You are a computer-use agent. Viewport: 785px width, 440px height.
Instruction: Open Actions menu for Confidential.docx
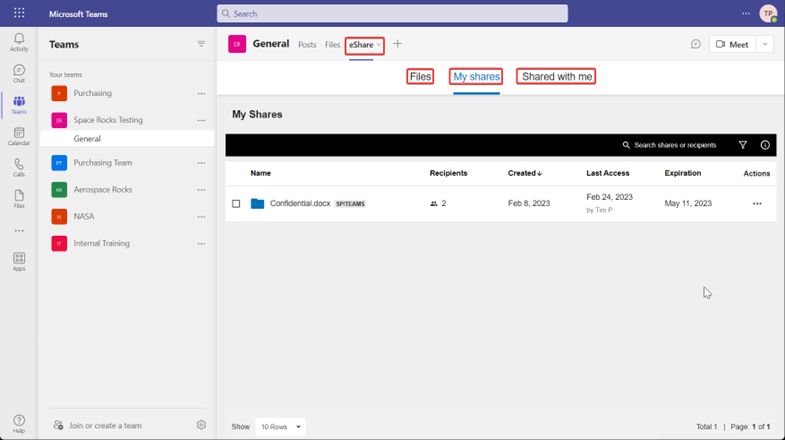click(757, 204)
